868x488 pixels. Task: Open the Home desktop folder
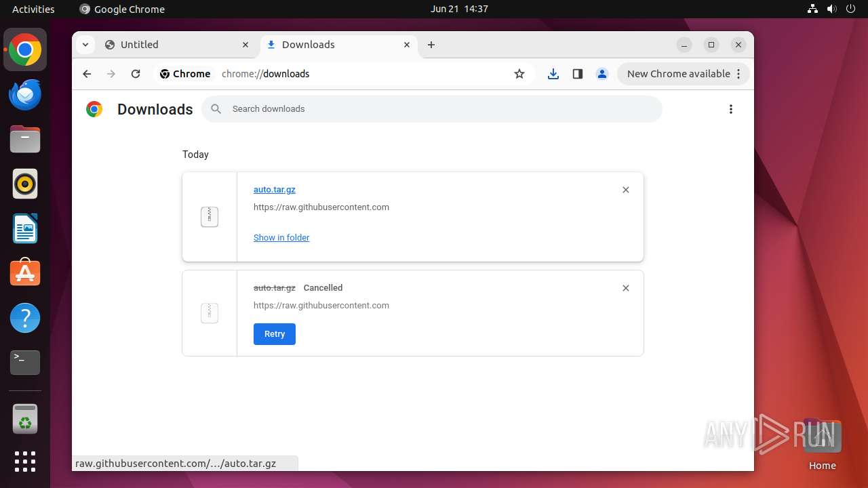click(x=822, y=445)
